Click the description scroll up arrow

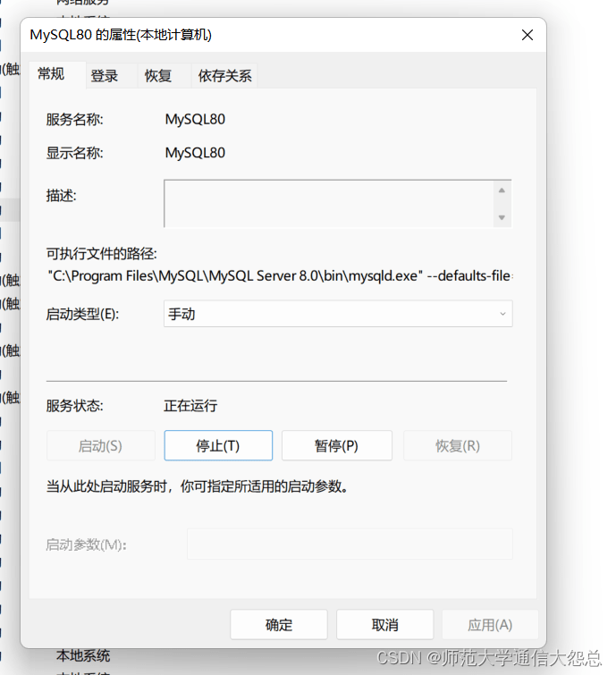pos(502,190)
